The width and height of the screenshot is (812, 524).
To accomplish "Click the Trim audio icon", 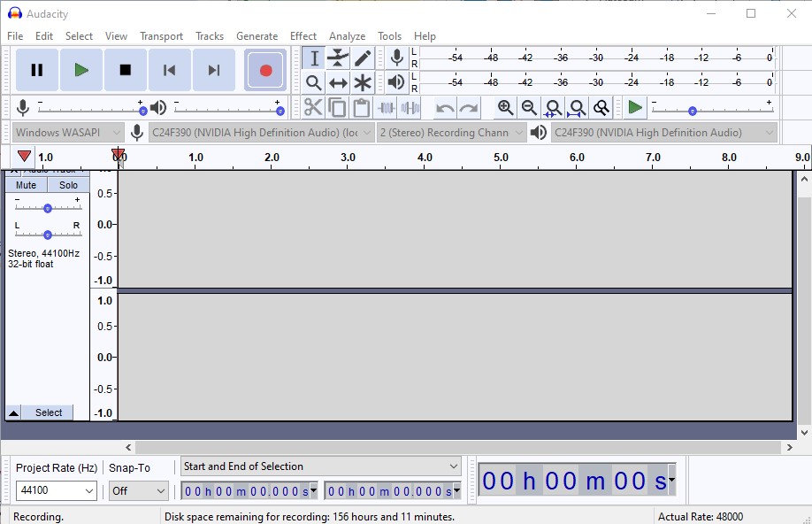I will tap(386, 107).
